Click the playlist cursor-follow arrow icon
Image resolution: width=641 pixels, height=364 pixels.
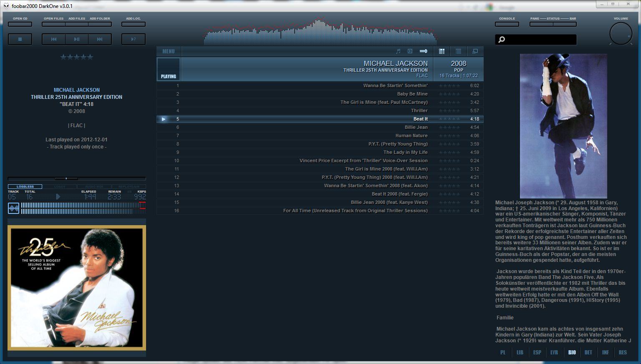point(410,51)
